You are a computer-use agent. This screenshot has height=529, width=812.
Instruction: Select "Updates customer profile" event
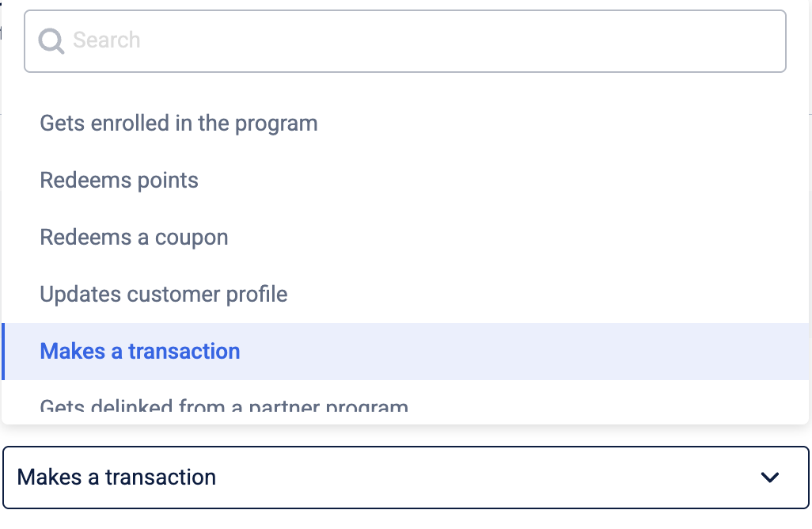(164, 295)
